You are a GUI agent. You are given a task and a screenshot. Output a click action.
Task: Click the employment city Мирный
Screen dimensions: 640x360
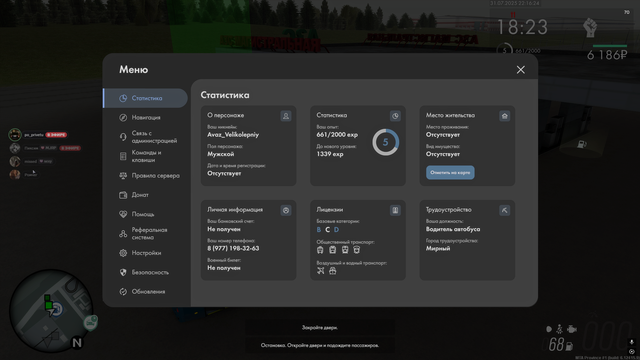coord(438,249)
